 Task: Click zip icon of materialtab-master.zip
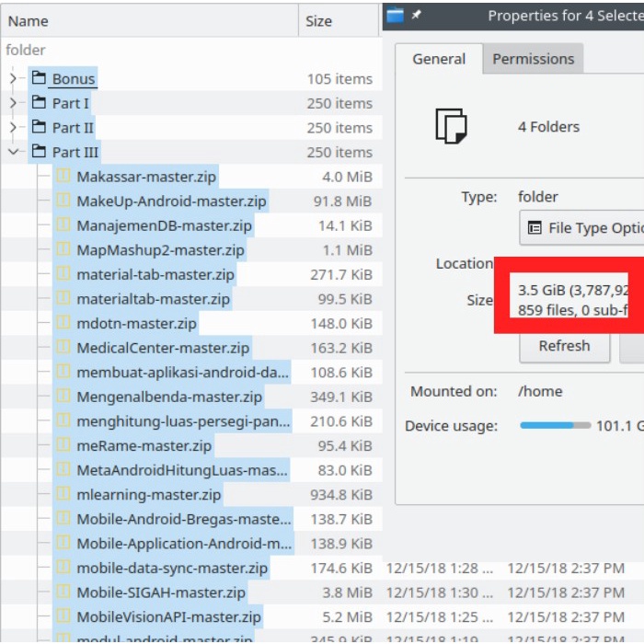pyautogui.click(x=63, y=298)
